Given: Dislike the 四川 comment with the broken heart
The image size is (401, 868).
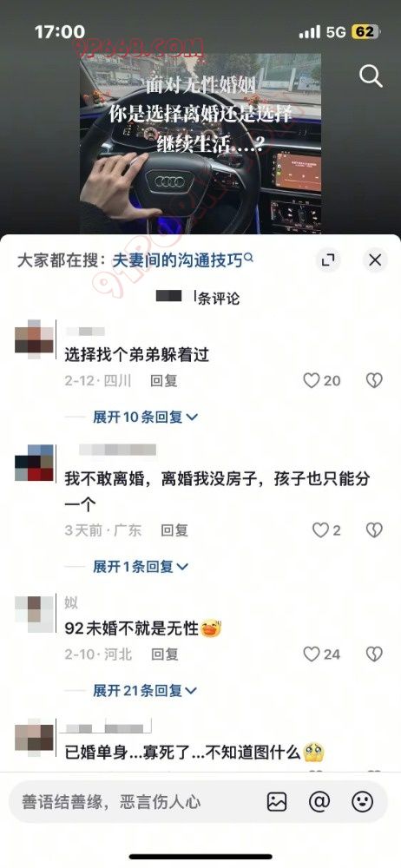Looking at the screenshot, I should click(x=374, y=380).
